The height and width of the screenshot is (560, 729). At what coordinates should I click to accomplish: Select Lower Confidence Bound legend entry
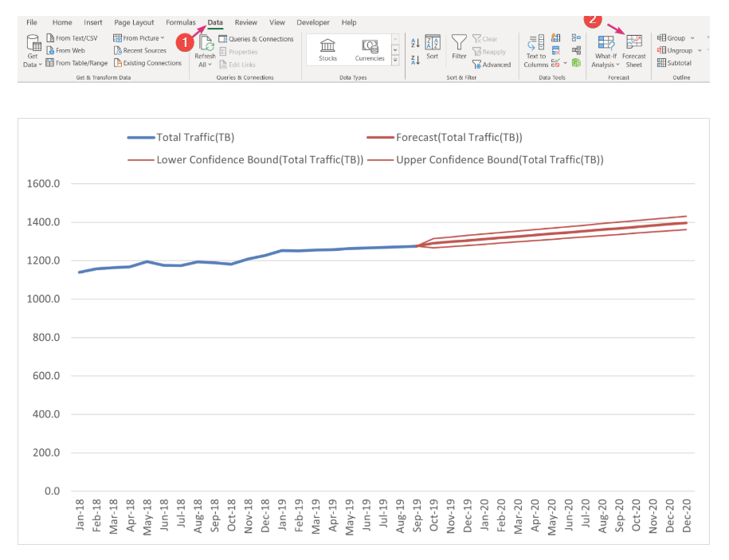(x=245, y=160)
